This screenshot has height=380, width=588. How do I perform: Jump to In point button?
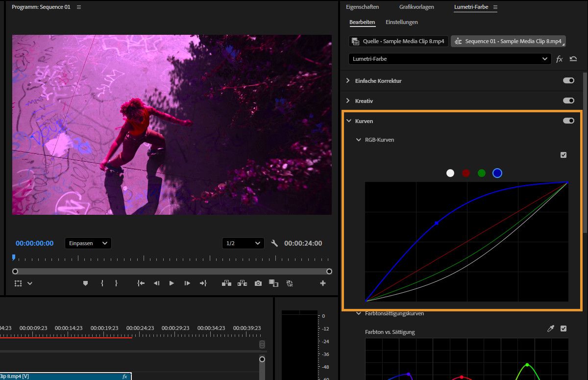[x=141, y=283]
